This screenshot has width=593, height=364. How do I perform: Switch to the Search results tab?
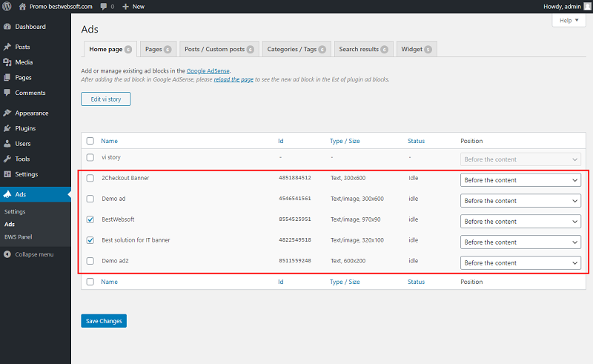point(364,49)
